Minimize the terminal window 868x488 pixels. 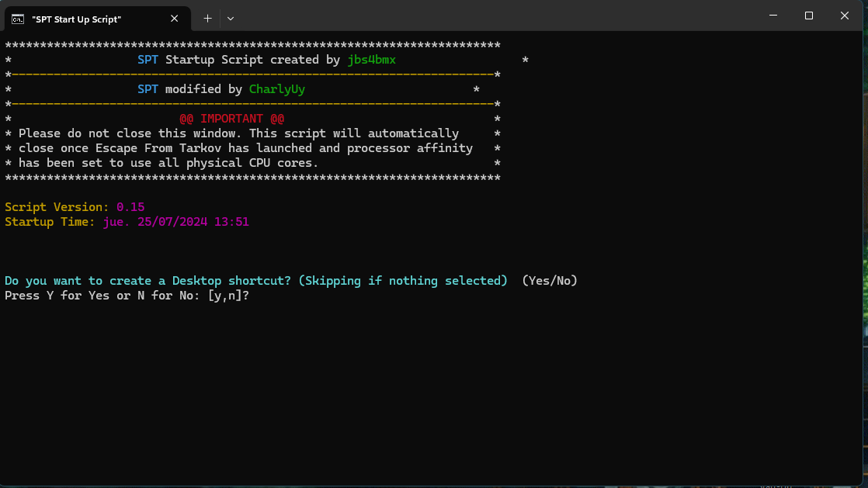773,16
